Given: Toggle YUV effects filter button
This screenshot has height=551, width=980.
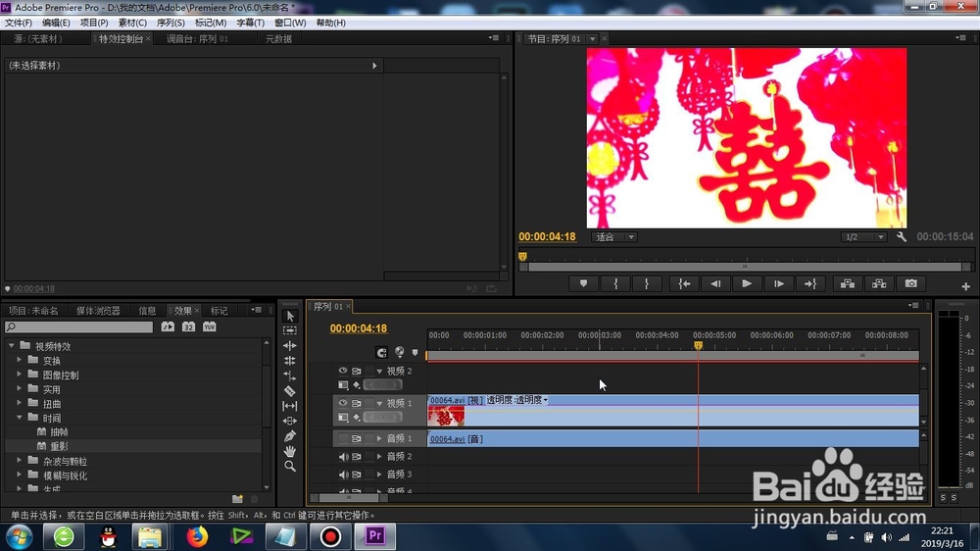Looking at the screenshot, I should [x=210, y=326].
